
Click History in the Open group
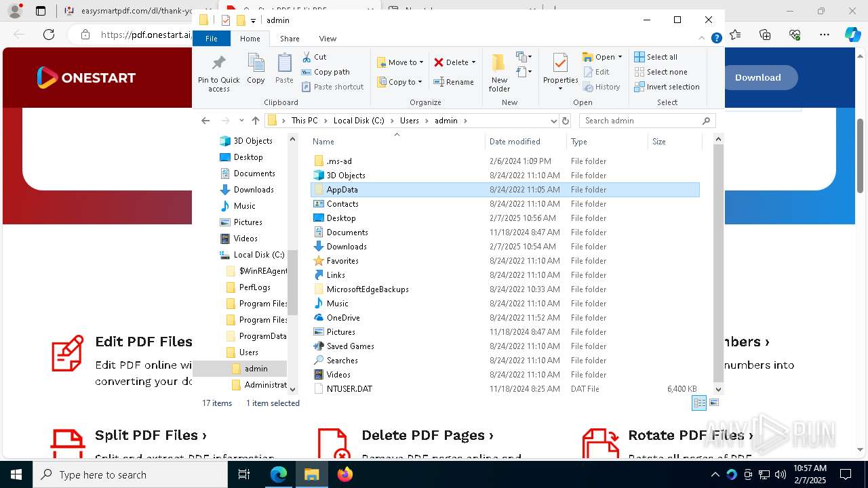(601, 87)
